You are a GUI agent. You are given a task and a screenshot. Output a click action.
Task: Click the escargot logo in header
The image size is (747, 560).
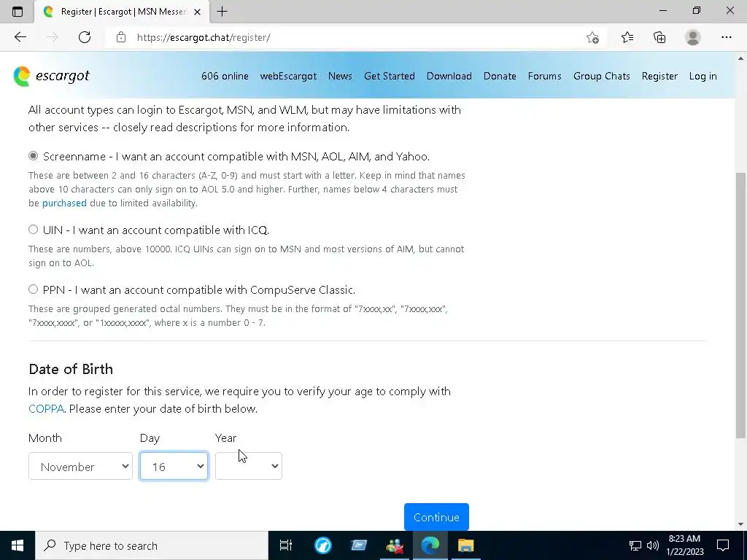(52, 76)
